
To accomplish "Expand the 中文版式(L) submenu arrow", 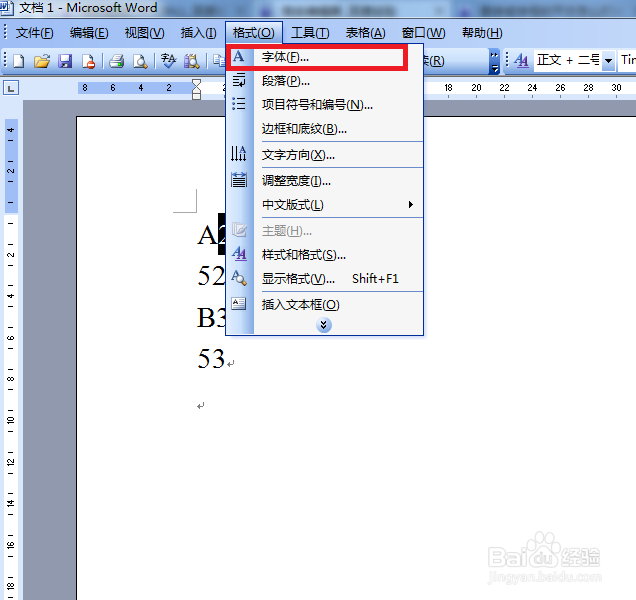I will (410, 204).
